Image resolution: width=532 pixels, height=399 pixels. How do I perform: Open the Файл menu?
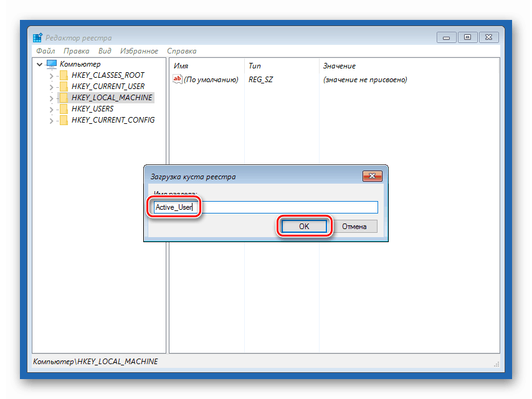coord(45,51)
